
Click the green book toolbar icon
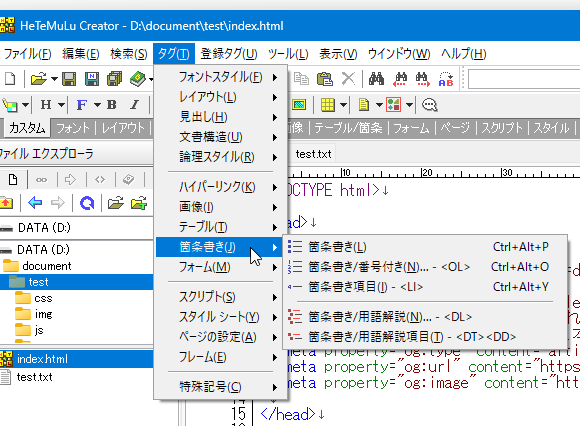click(138, 79)
